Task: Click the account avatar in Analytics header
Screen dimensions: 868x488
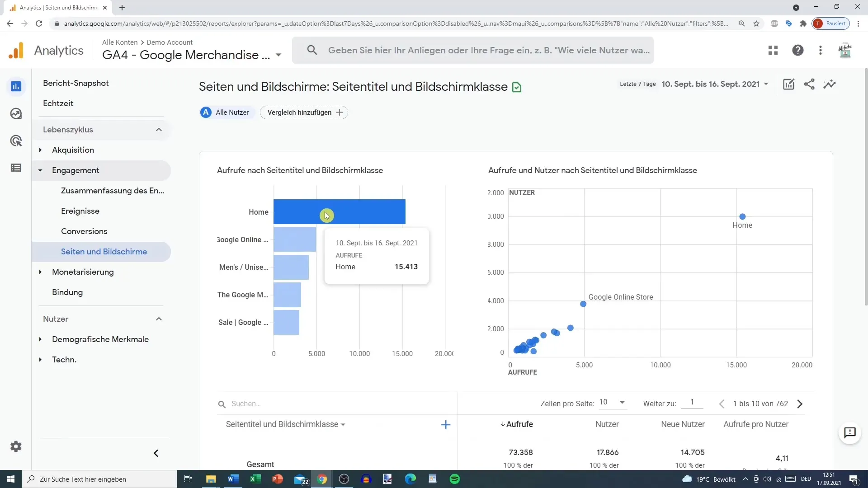Action: point(845,50)
